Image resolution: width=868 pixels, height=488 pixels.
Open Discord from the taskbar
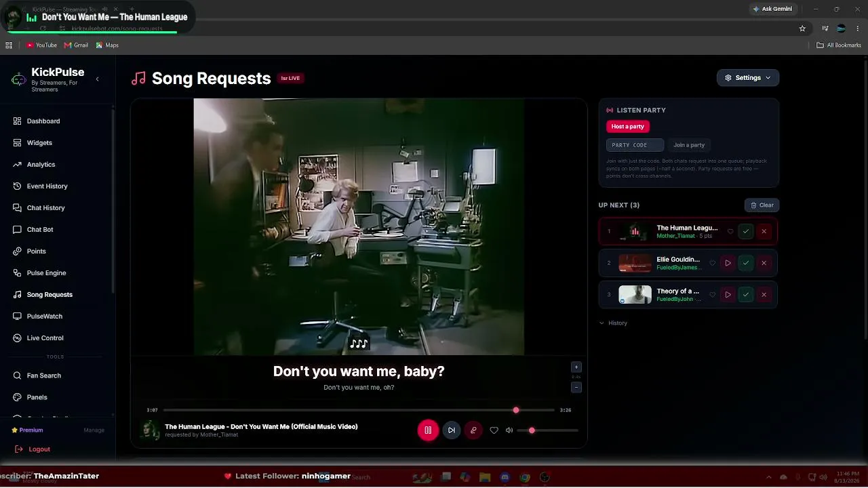[505, 477]
